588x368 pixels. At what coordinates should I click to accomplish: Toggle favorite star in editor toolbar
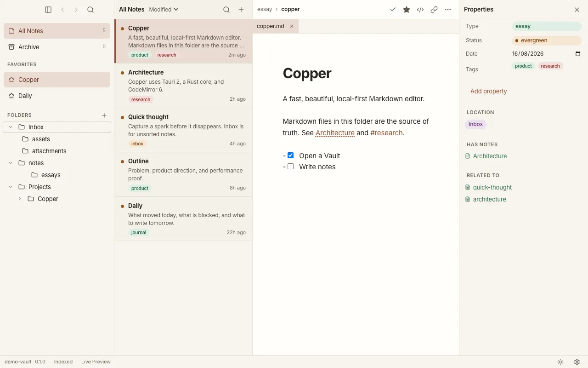(407, 10)
